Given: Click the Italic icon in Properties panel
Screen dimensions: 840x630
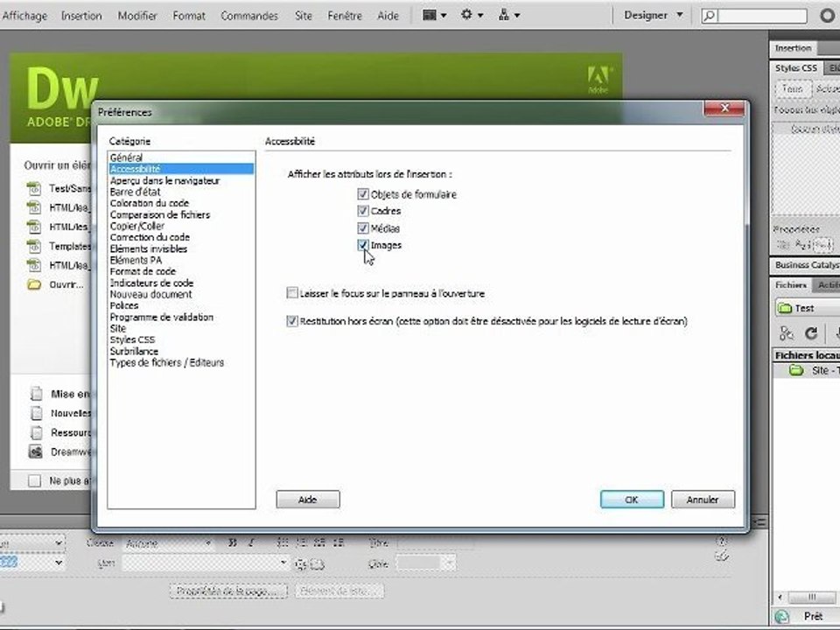Looking at the screenshot, I should coord(251,542).
